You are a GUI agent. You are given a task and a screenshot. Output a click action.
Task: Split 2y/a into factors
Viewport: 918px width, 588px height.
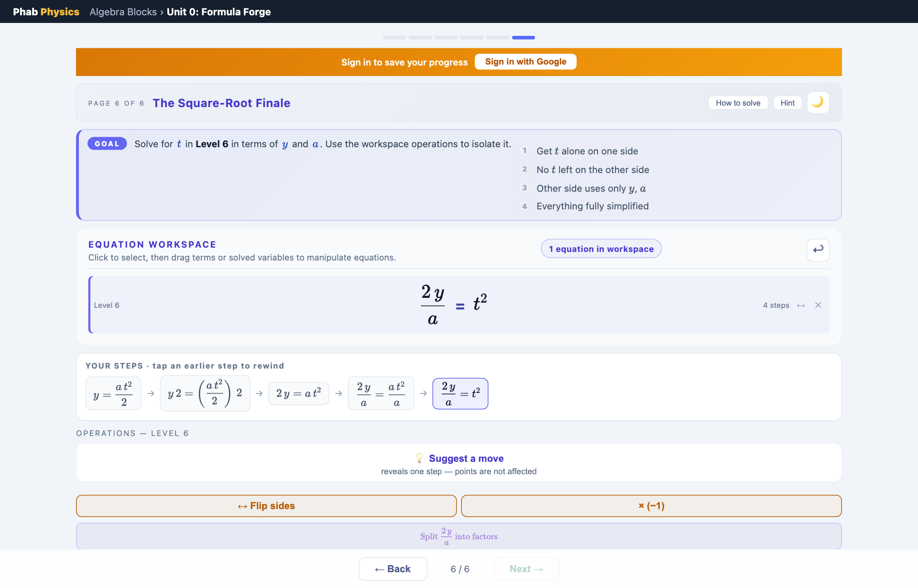(459, 536)
